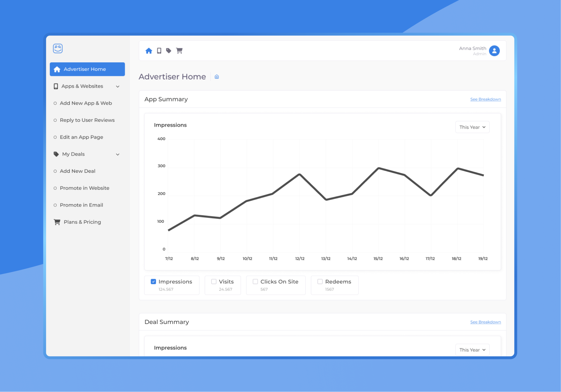
Task: Click the Anna Smith profile avatar icon
Action: 494,51
